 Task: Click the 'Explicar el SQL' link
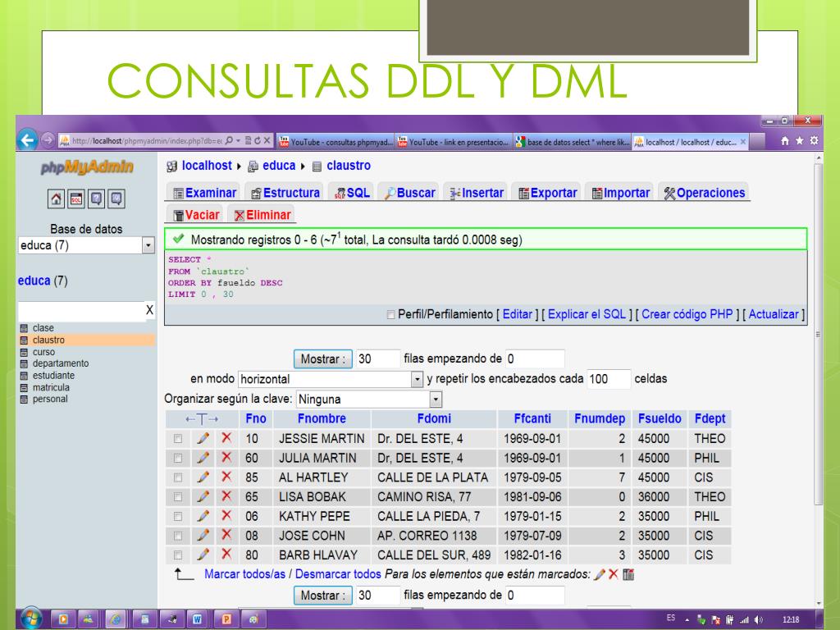[x=587, y=314]
